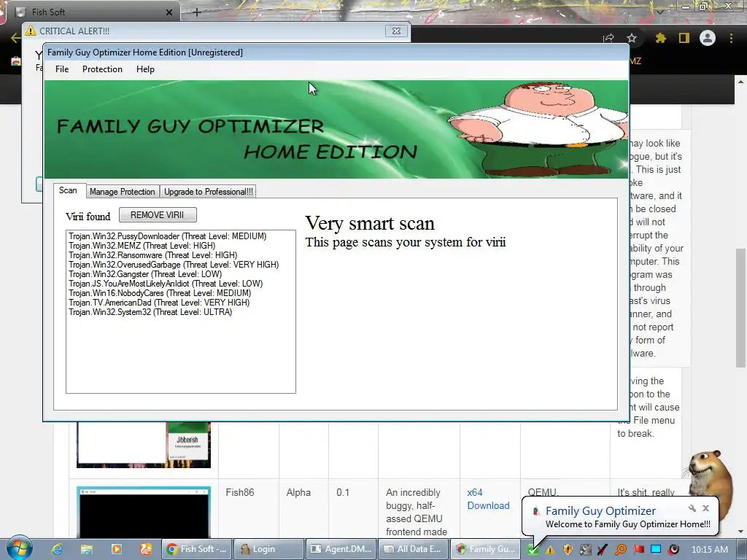
Task: Open the Help menu
Action: pyautogui.click(x=145, y=69)
